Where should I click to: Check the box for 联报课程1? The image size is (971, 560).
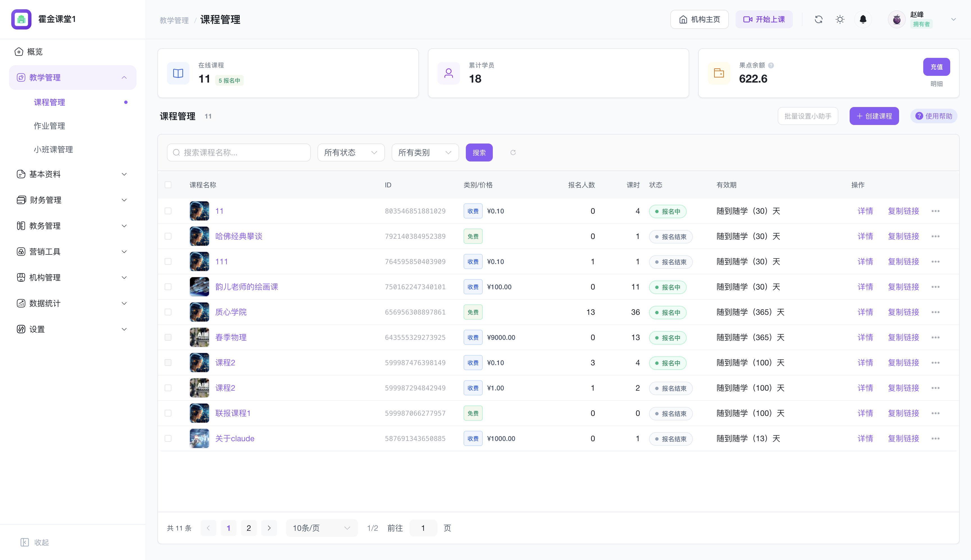click(168, 413)
